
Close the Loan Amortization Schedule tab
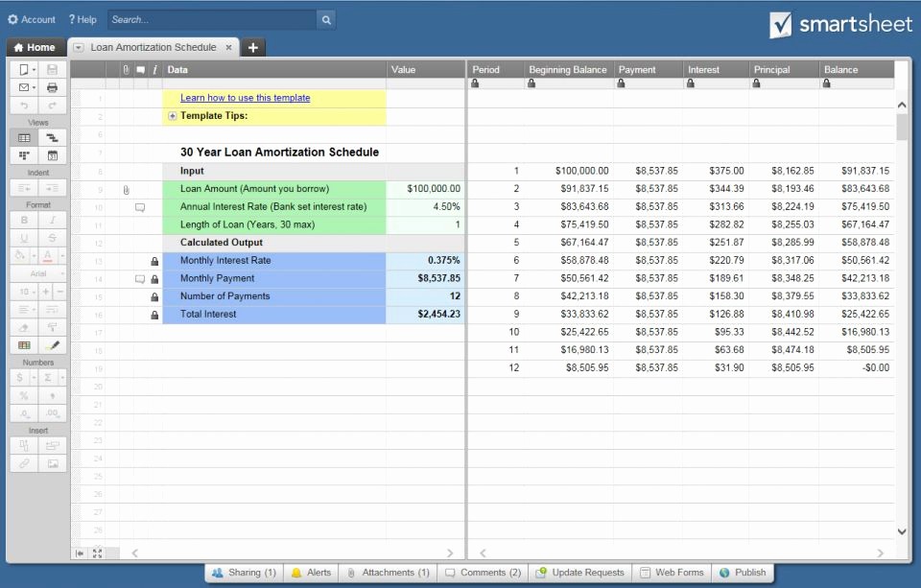[x=228, y=48]
